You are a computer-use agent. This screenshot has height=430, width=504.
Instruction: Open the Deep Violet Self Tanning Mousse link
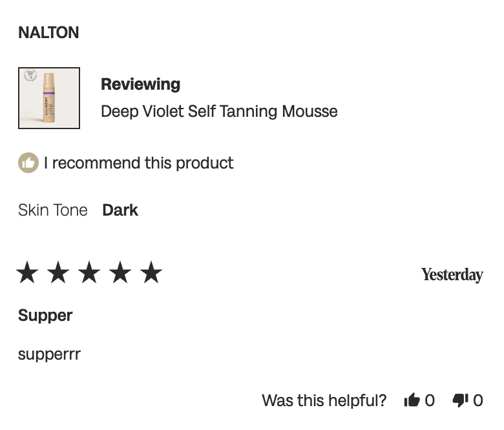pos(219,112)
